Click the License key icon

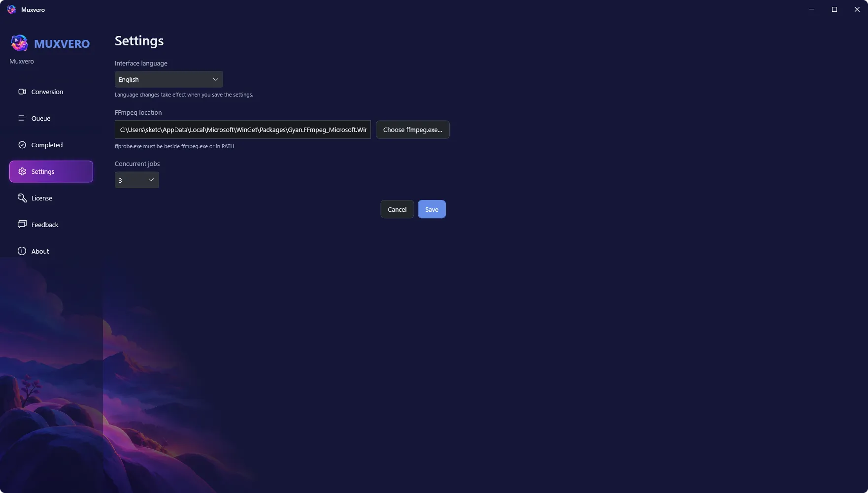click(x=22, y=198)
